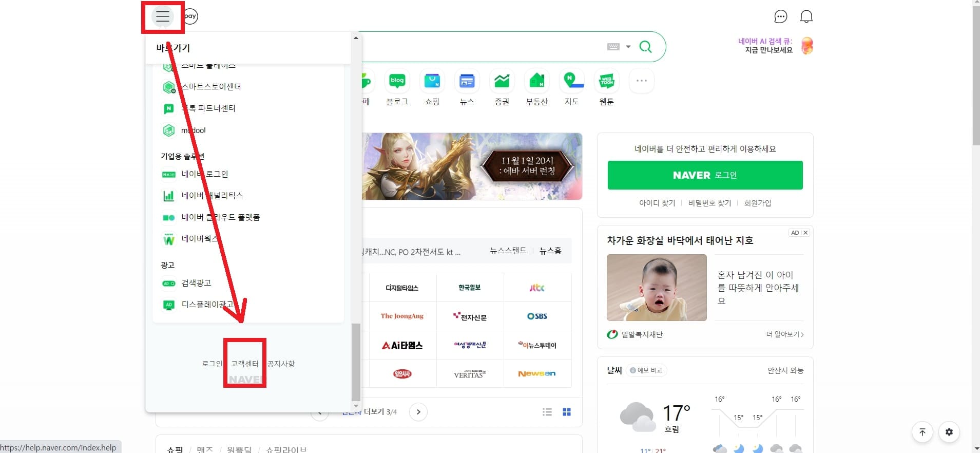The width and height of the screenshot is (980, 453).
Task: Open the chat bubble talk icon
Action: (x=780, y=16)
